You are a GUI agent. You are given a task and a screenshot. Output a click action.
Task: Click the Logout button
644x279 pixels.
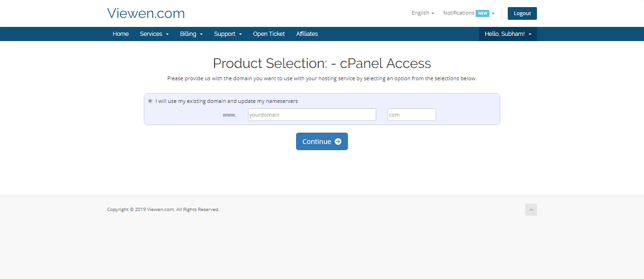522,13
